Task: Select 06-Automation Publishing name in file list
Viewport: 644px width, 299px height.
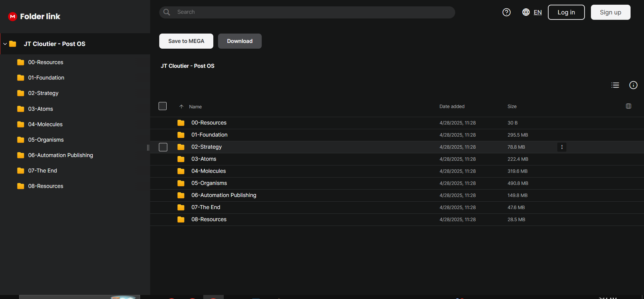Action: click(224, 195)
